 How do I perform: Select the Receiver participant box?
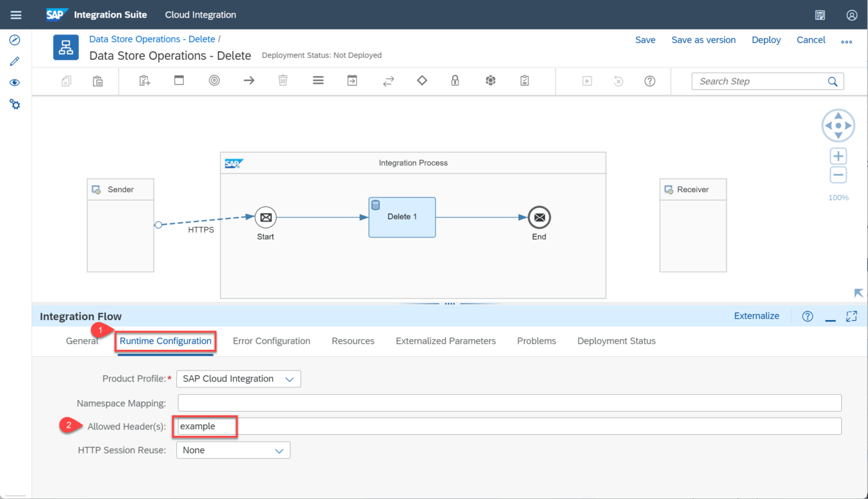coord(693,225)
